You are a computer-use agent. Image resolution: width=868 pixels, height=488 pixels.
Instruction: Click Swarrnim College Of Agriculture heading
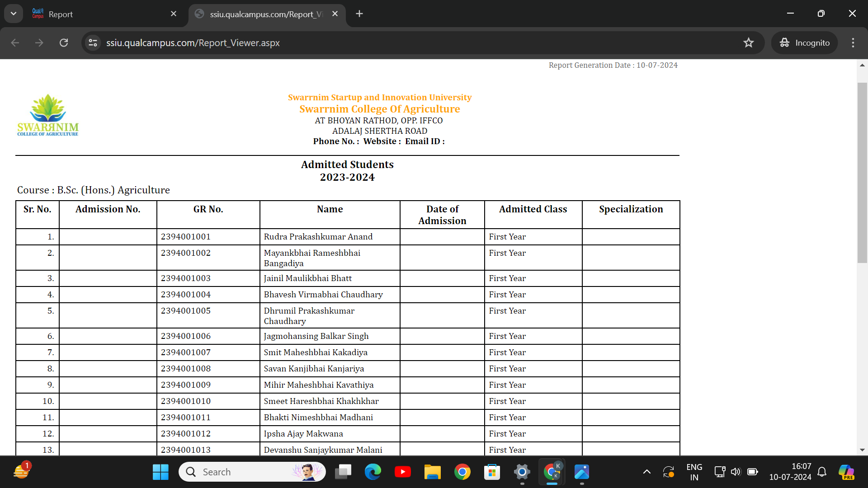(x=380, y=109)
